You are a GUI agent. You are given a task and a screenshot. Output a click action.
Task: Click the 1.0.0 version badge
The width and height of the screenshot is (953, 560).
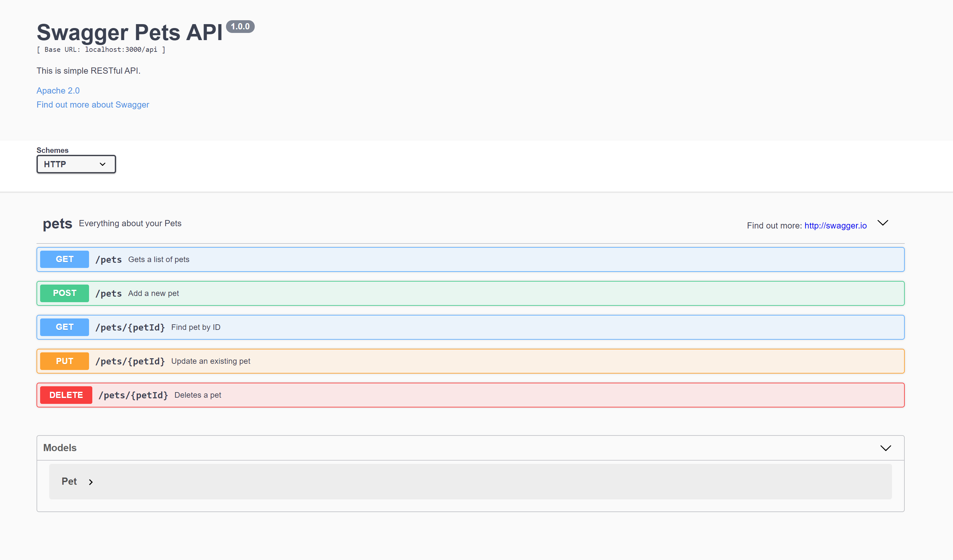[x=240, y=26]
